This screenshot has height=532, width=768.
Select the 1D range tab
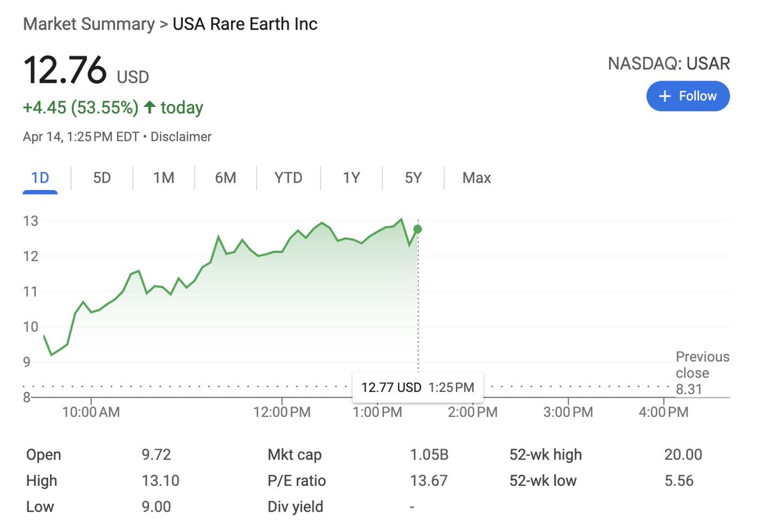tap(40, 178)
